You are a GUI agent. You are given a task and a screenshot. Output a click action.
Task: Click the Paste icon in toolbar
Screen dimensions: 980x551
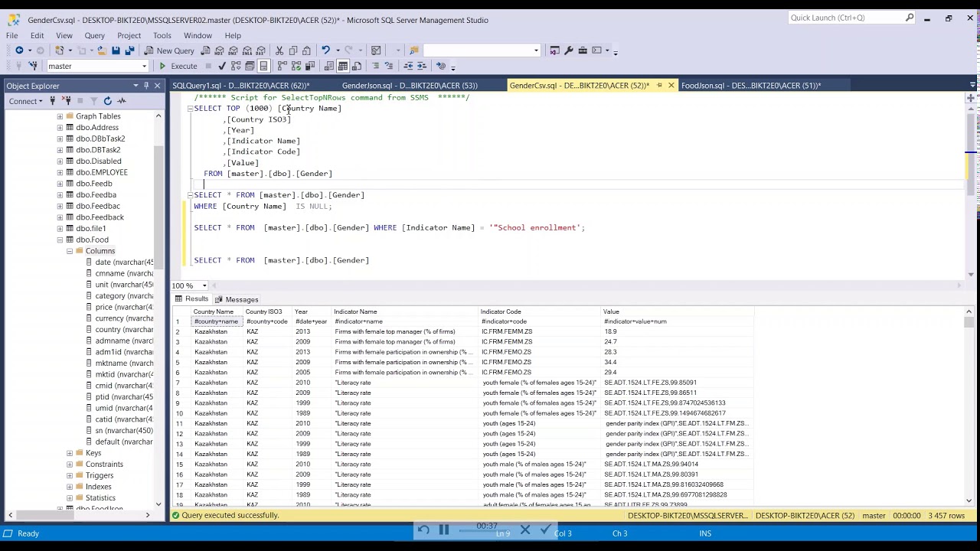(x=306, y=51)
